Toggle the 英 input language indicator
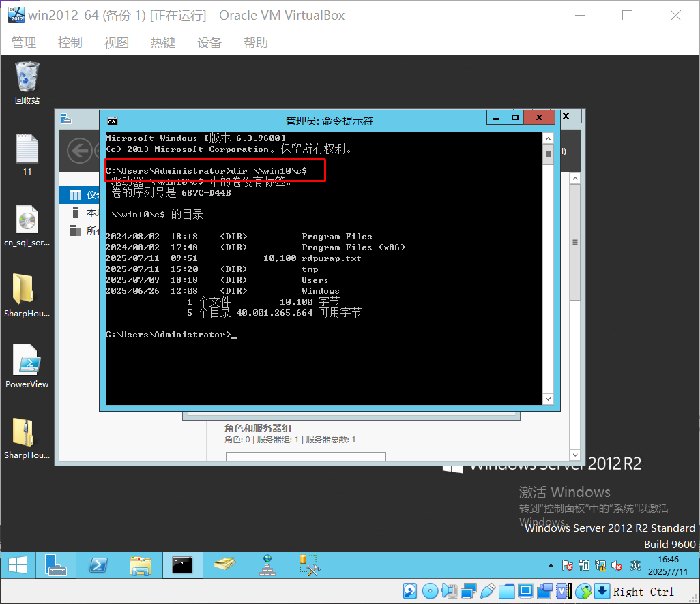 pos(635,565)
